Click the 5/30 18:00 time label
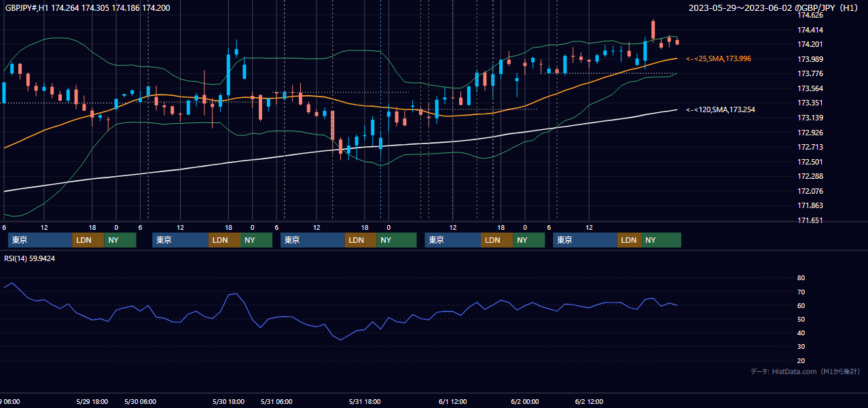 pyautogui.click(x=228, y=402)
